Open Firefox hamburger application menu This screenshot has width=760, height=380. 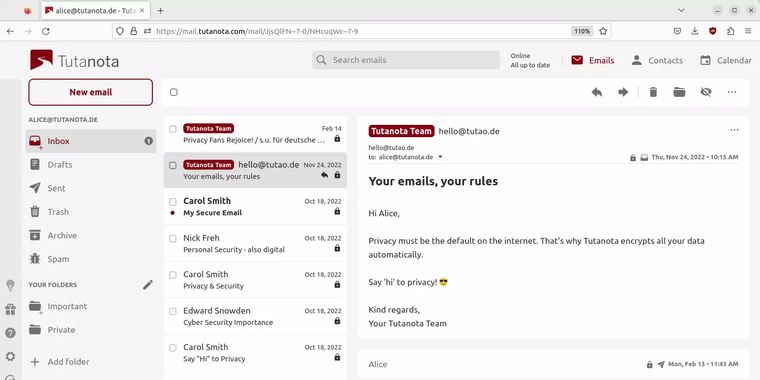pos(748,31)
